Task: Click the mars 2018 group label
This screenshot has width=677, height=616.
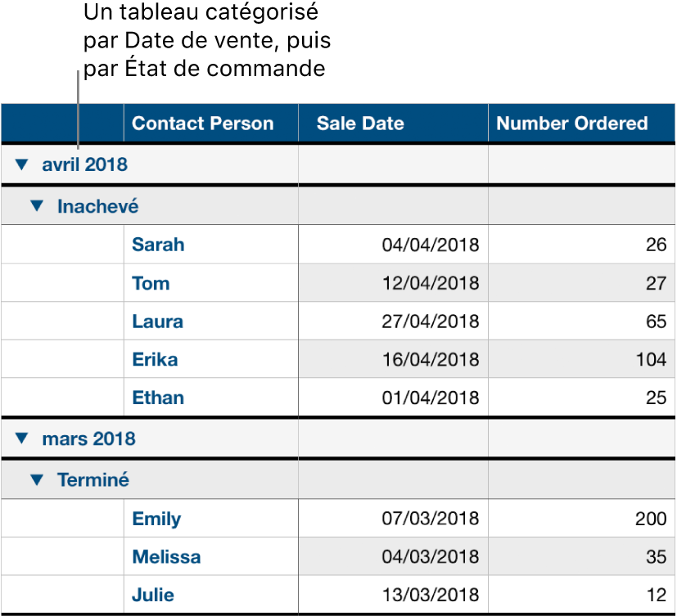Action: 83,438
